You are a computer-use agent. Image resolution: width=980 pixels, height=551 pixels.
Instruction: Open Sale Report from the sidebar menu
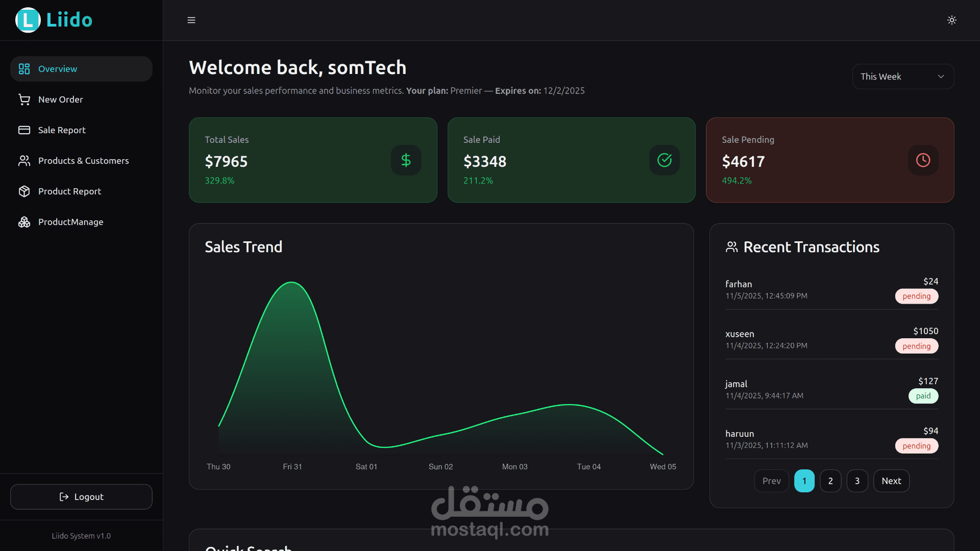point(61,130)
